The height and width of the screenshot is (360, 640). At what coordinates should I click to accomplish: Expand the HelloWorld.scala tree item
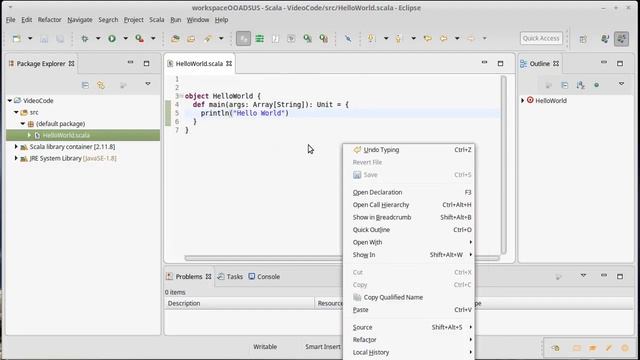[29, 135]
